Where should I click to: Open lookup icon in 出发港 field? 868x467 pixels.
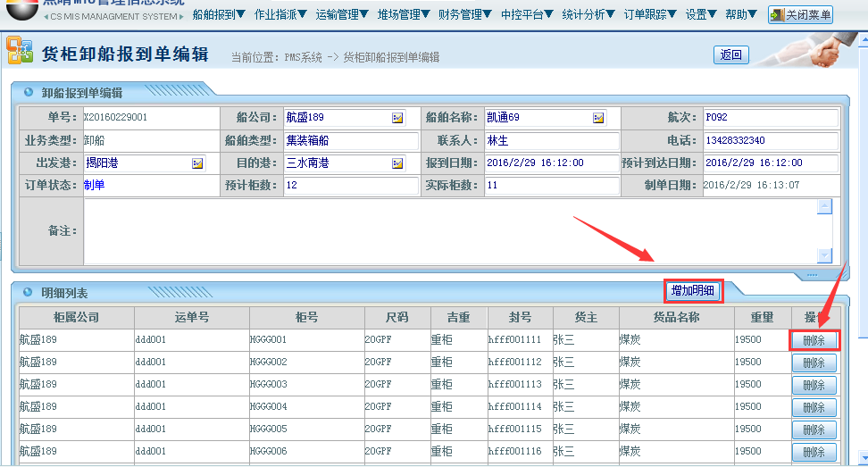point(197,163)
